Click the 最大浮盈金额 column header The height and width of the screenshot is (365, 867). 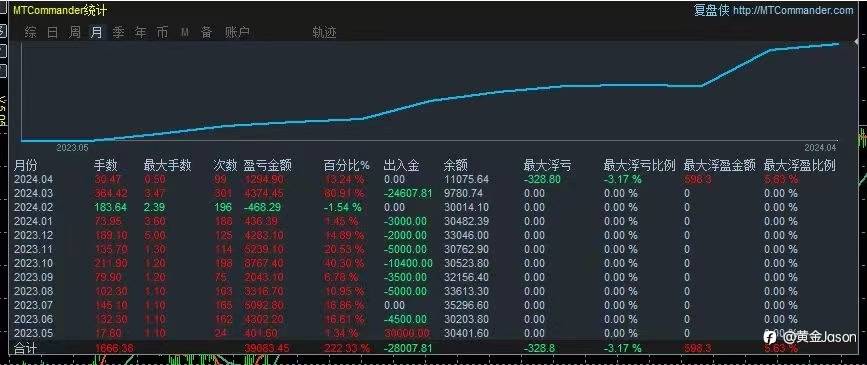720,165
